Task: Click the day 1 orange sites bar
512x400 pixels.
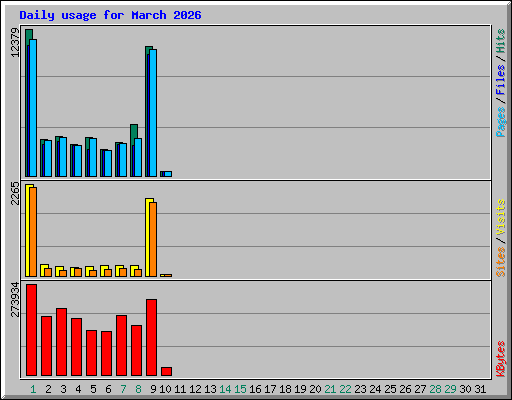Action: pyautogui.click(x=33, y=232)
